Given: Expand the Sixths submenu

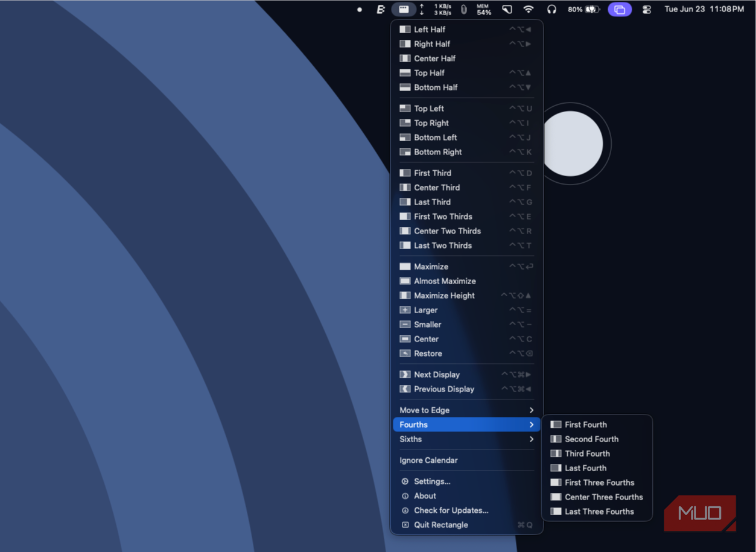Looking at the screenshot, I should pos(466,439).
